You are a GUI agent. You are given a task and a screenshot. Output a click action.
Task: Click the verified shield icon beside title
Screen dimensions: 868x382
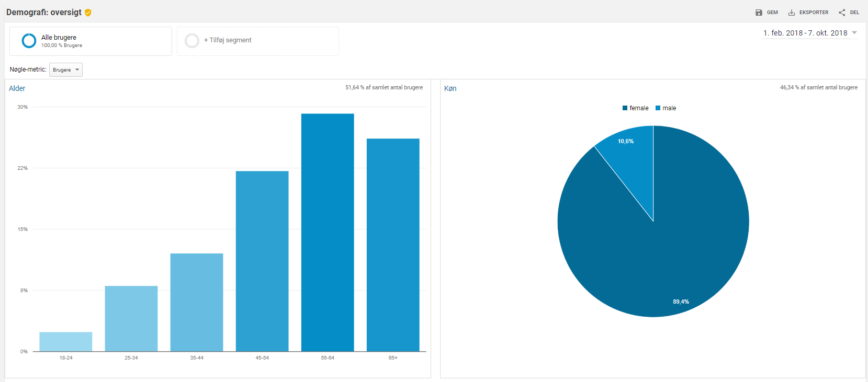tap(88, 13)
